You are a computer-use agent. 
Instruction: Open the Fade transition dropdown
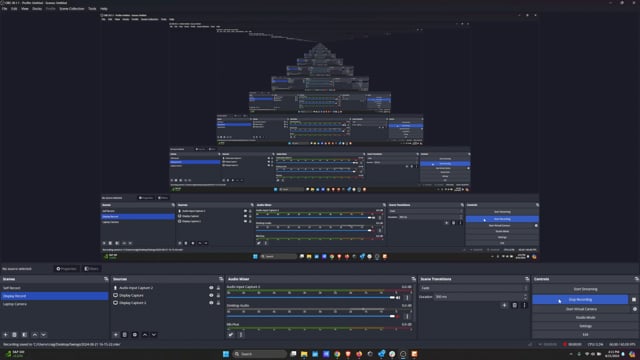click(x=474, y=288)
